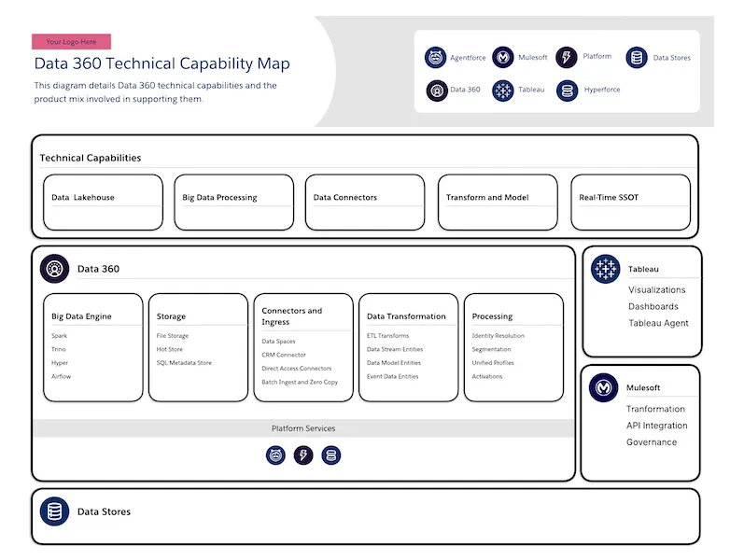The image size is (730, 560).
Task: Select the Data Lakehouse capability box
Action: pos(103,202)
